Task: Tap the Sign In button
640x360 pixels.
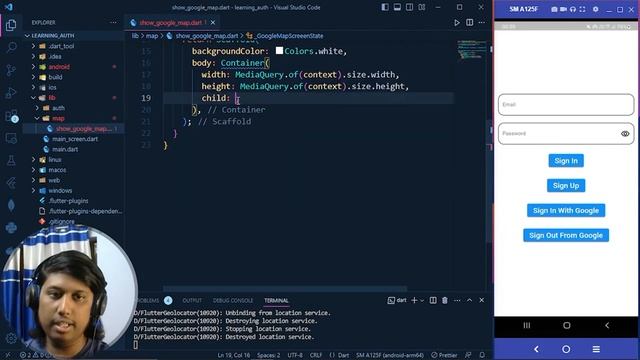Action: pyautogui.click(x=566, y=161)
